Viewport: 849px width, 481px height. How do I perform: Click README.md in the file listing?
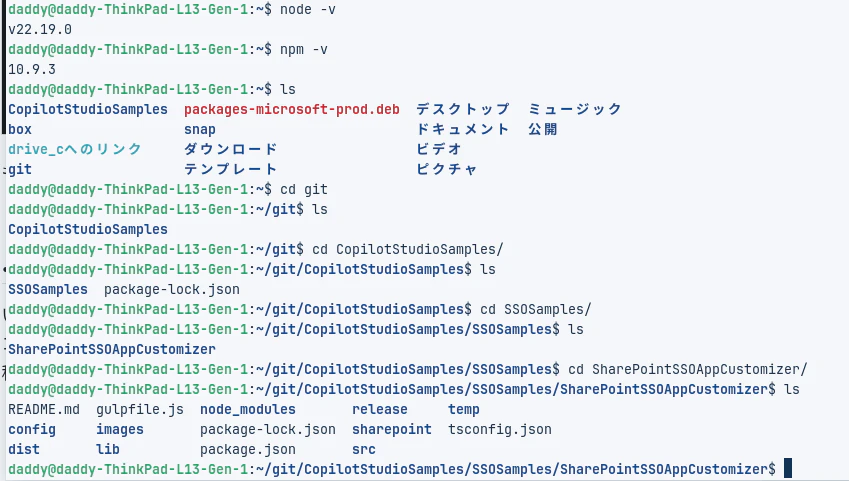coord(44,410)
